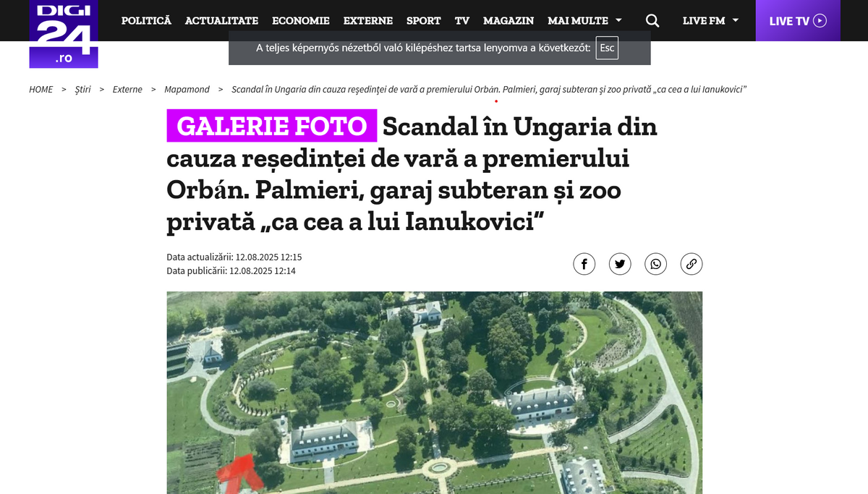Go to the POLITICĂ section
Screen dimensions: 868x494
point(146,20)
